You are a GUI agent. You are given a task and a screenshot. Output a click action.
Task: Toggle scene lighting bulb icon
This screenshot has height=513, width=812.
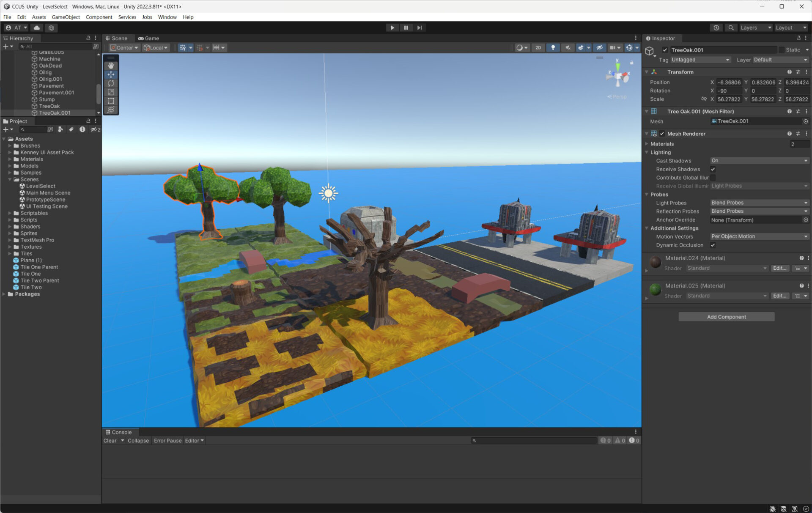pyautogui.click(x=553, y=47)
